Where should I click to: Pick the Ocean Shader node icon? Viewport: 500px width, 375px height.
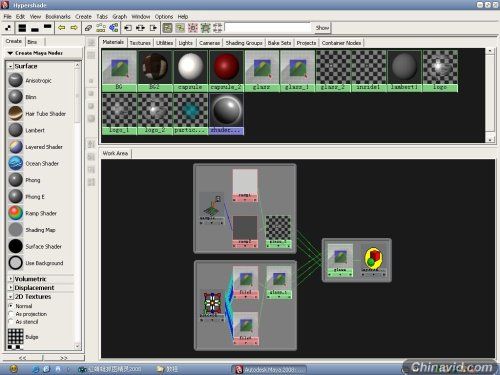coord(15,163)
